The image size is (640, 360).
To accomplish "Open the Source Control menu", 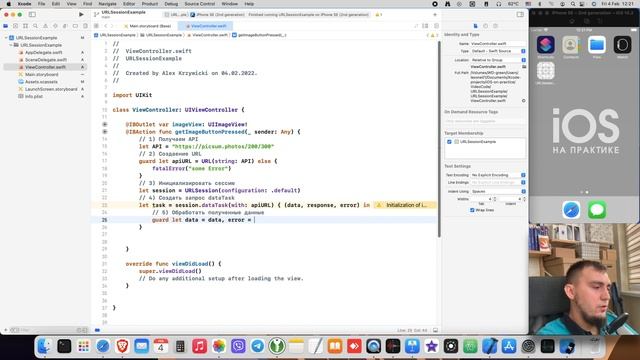I will (200, 4).
